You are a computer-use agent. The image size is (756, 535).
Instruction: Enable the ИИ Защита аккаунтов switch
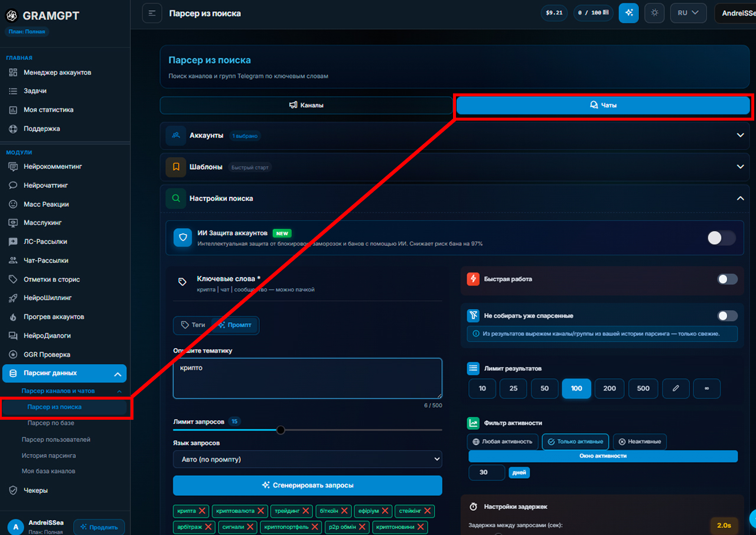[x=722, y=238]
